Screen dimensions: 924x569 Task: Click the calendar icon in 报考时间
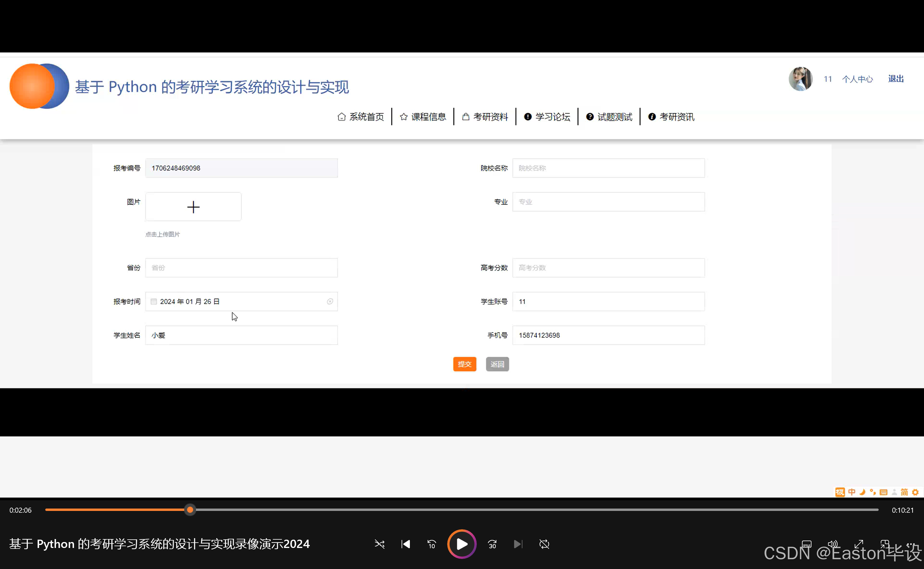(x=153, y=302)
